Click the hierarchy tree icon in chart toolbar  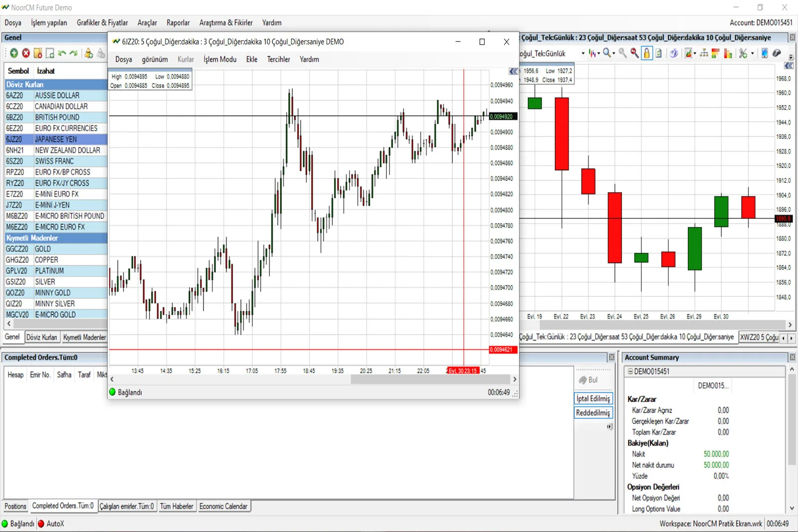click(x=704, y=53)
